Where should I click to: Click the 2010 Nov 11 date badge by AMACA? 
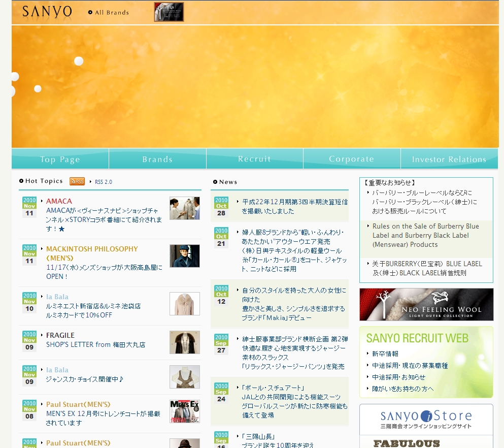pos(29,207)
